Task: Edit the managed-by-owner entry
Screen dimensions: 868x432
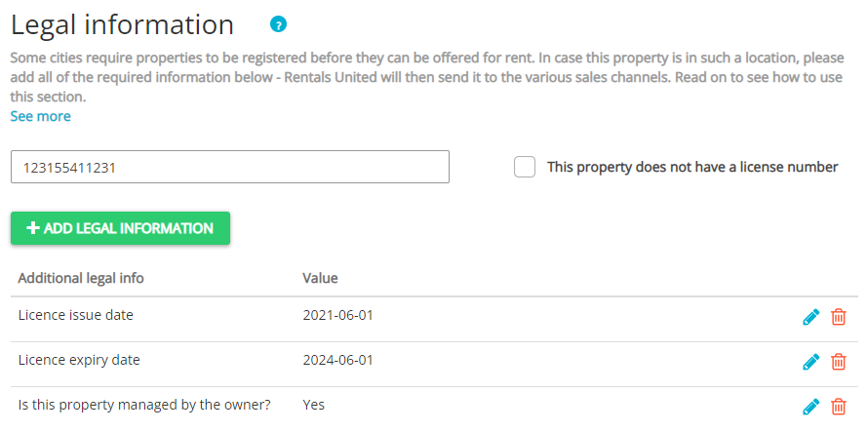Action: tap(810, 407)
